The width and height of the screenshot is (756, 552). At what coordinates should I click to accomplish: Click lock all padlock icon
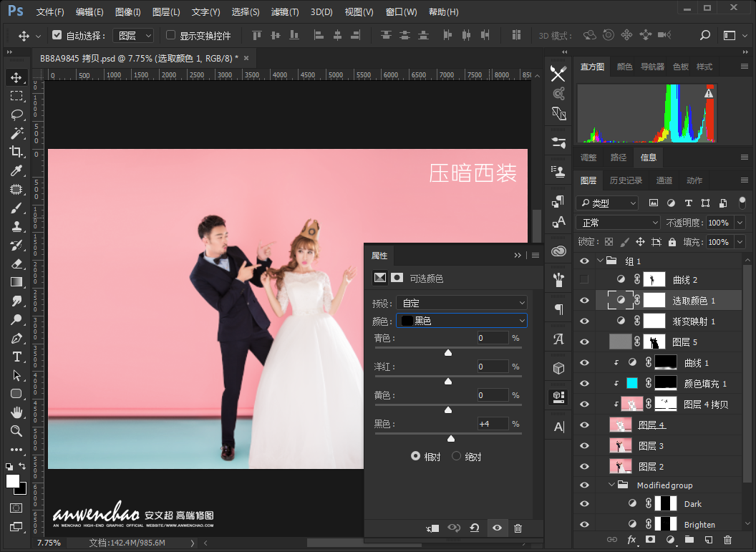(x=672, y=242)
